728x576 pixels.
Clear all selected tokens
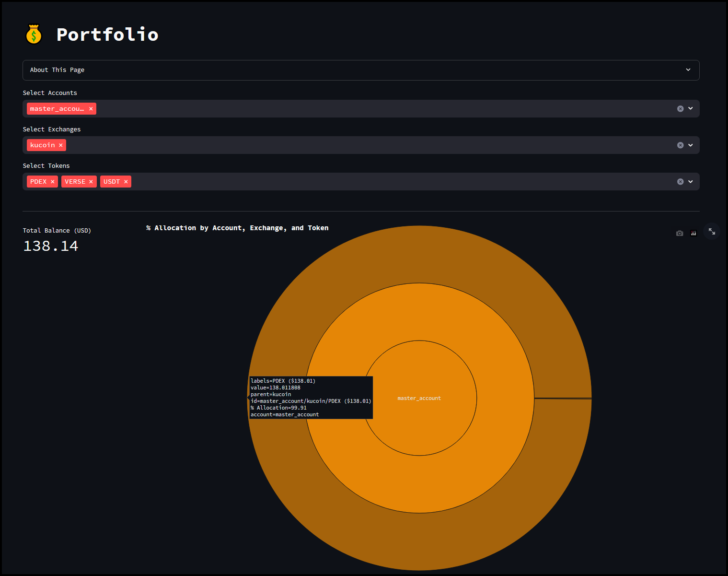click(680, 182)
